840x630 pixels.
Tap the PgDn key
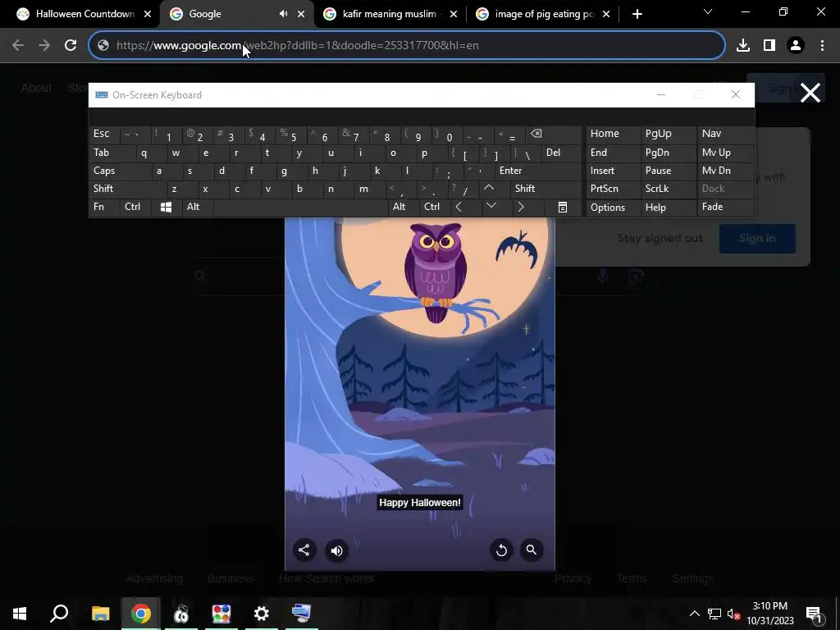[668, 153]
